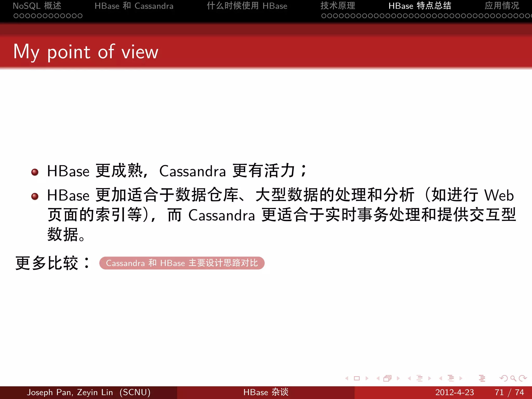Open the 应用情况 section

[x=502, y=6]
